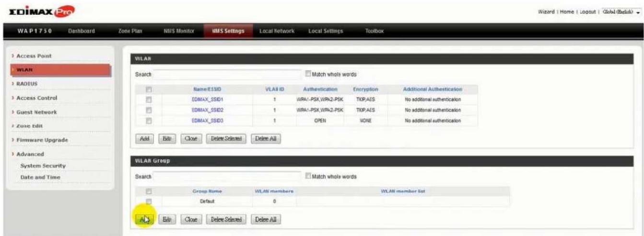
Task: Click Add button in WLAN section
Action: point(145,139)
